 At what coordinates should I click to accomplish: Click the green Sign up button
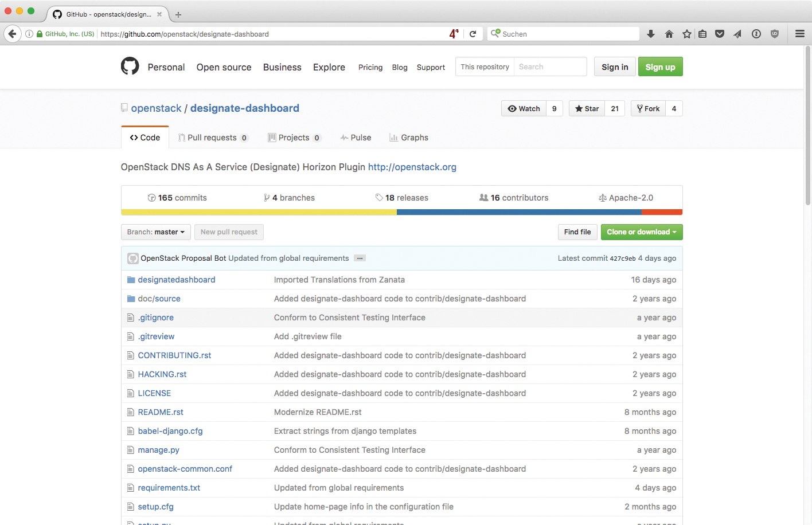(660, 67)
